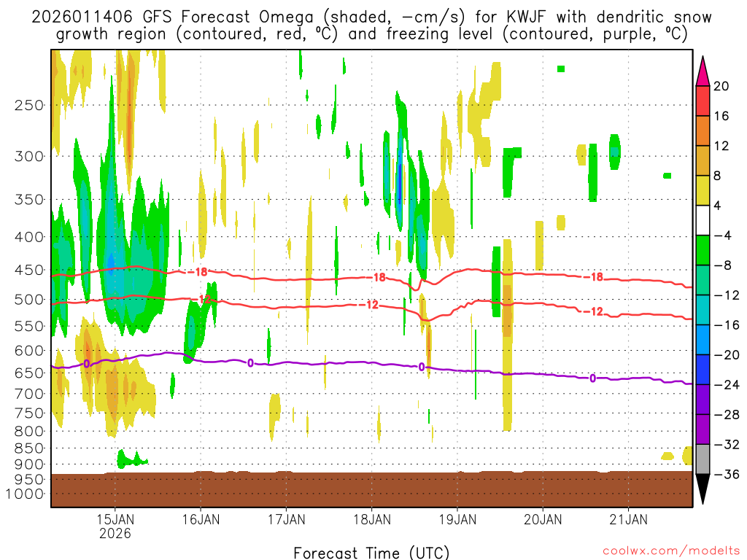This screenshot has width=747, height=560.
Task: Click the green color bar segment between -4 and -8
Action: 703,250
